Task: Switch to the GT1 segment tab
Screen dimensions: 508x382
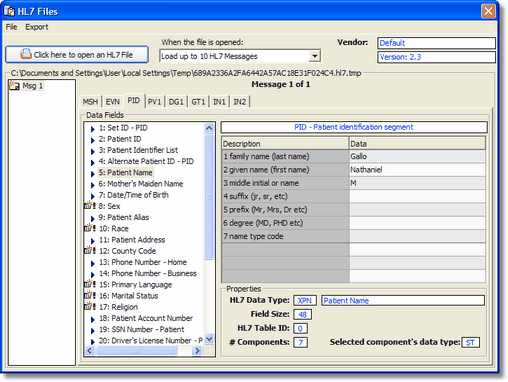Action: click(x=198, y=102)
